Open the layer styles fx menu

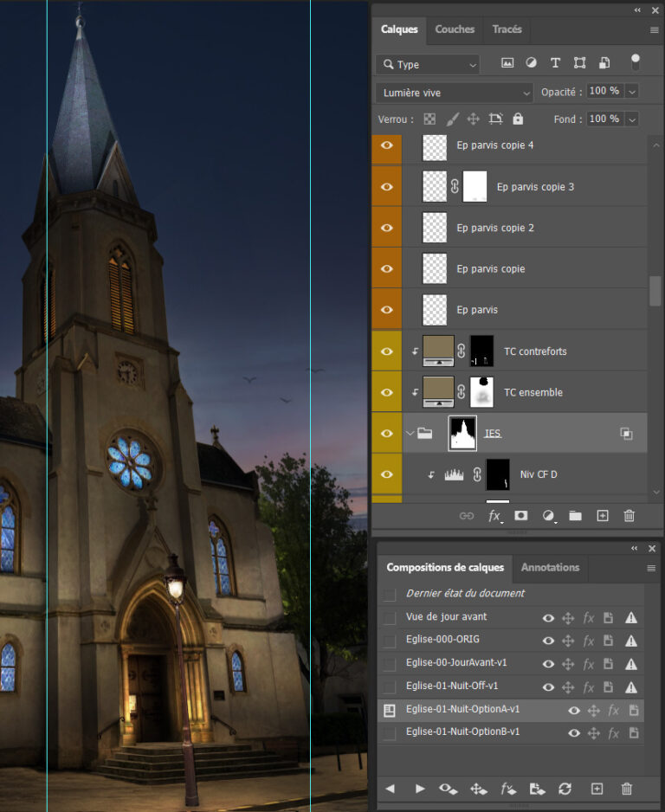click(x=494, y=516)
